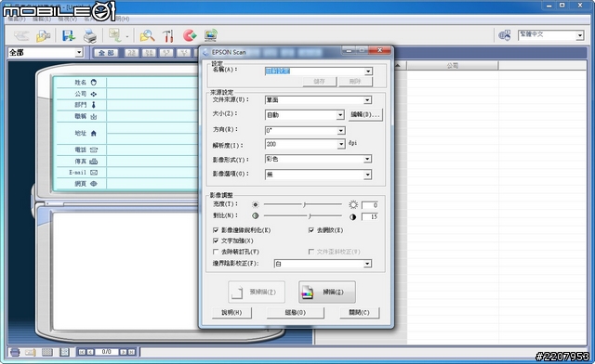The height and width of the screenshot is (364, 595).
Task: Click the 預掃描(P) preview button
Action: point(257,292)
